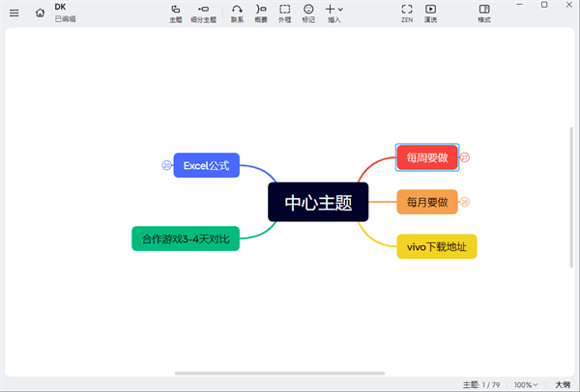The image size is (580, 392).
Task: Start pitch presentation (演说)
Action: tap(430, 13)
